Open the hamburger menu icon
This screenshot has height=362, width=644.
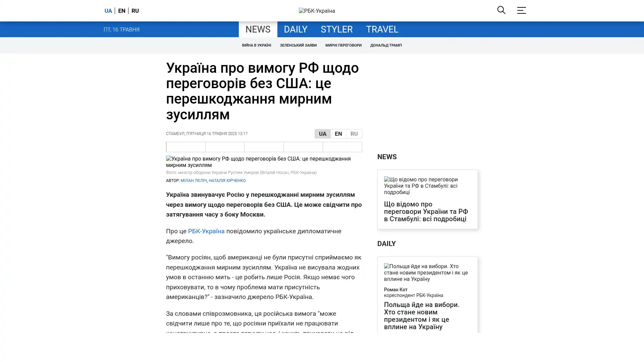tap(521, 10)
